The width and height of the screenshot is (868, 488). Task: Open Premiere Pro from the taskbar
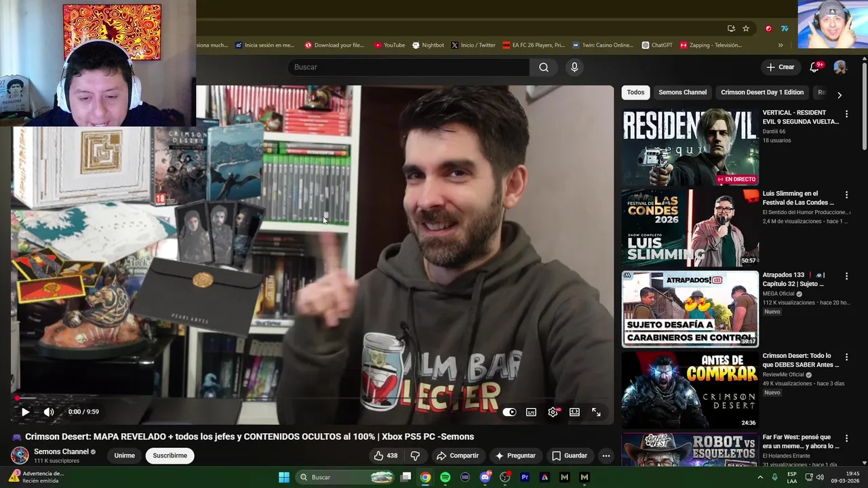pos(524,477)
